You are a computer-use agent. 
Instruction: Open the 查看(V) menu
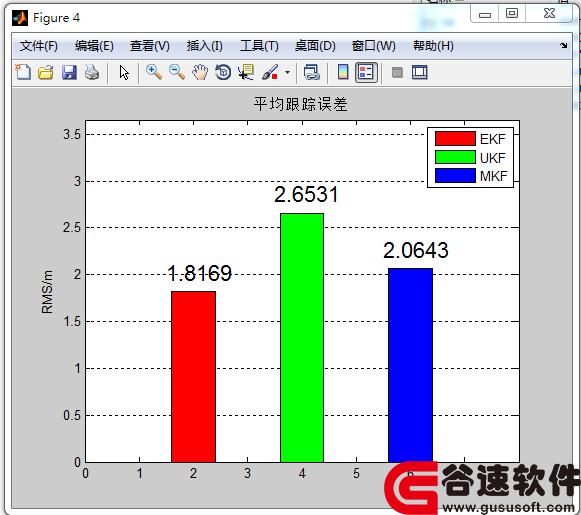click(x=150, y=46)
